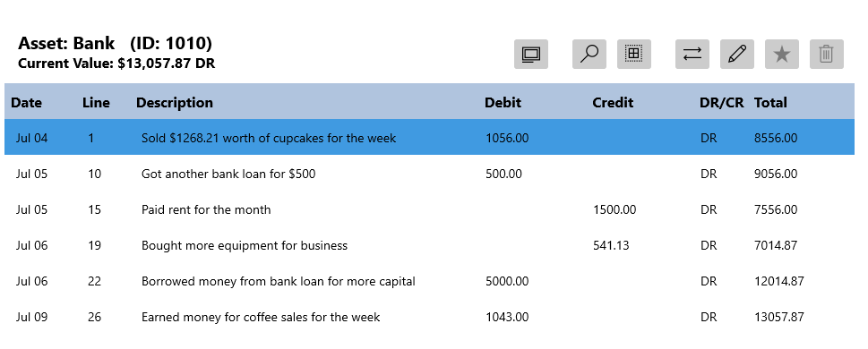
Task: Click the trash can delete icon
Action: click(827, 55)
